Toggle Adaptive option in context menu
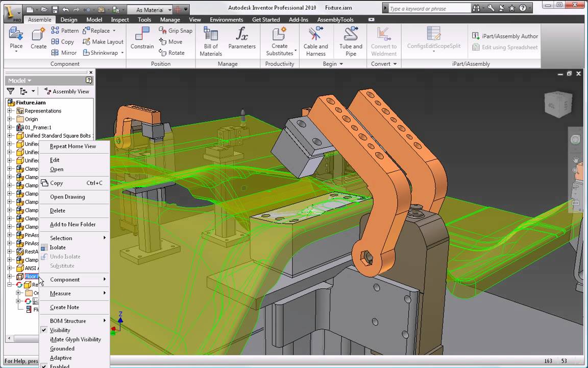Screen dimensions: 588x368 (61, 358)
